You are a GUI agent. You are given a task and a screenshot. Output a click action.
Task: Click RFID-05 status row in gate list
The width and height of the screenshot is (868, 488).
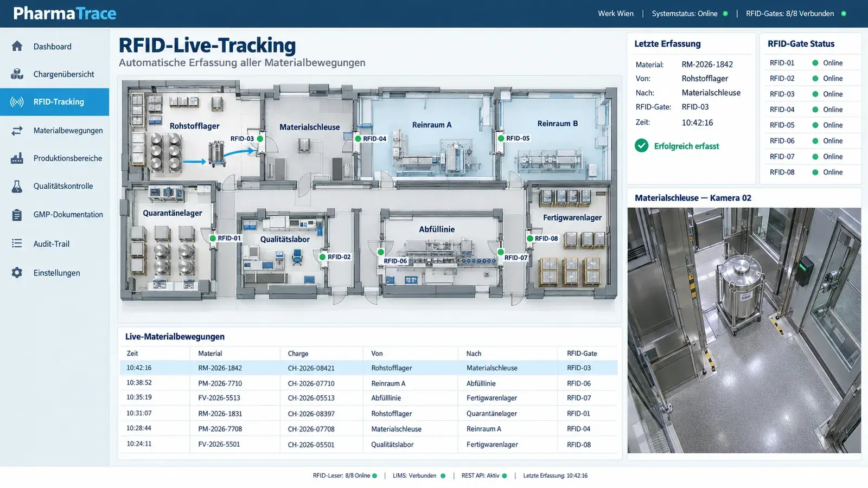(x=807, y=125)
